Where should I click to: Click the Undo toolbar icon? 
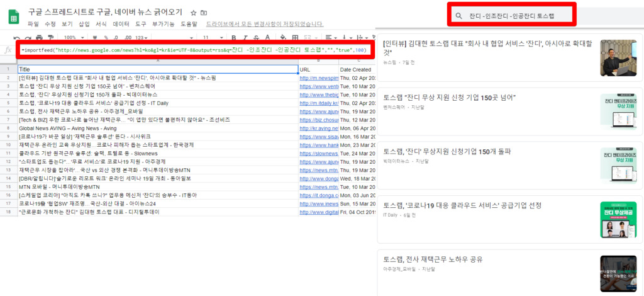(17, 38)
